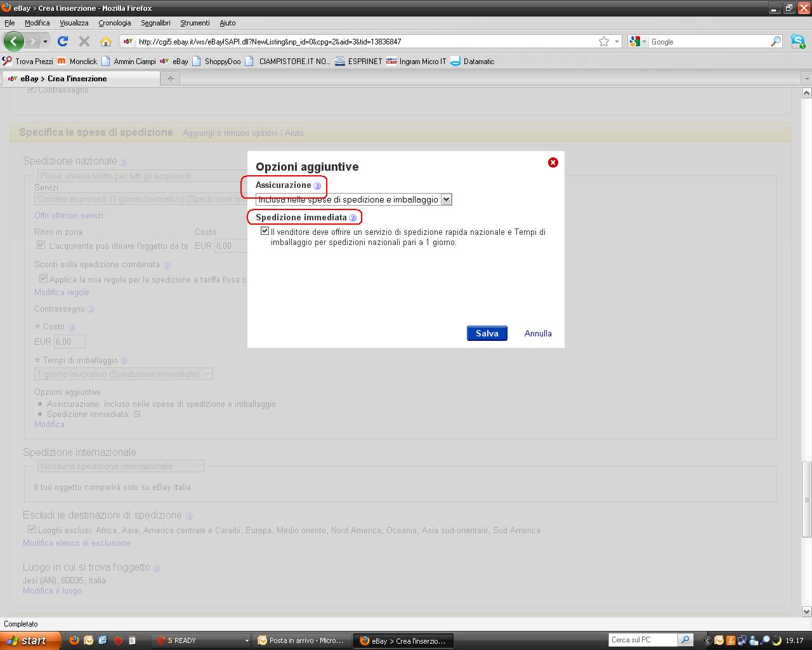Go forward with the forward arrow button
812x650 pixels.
click(33, 41)
